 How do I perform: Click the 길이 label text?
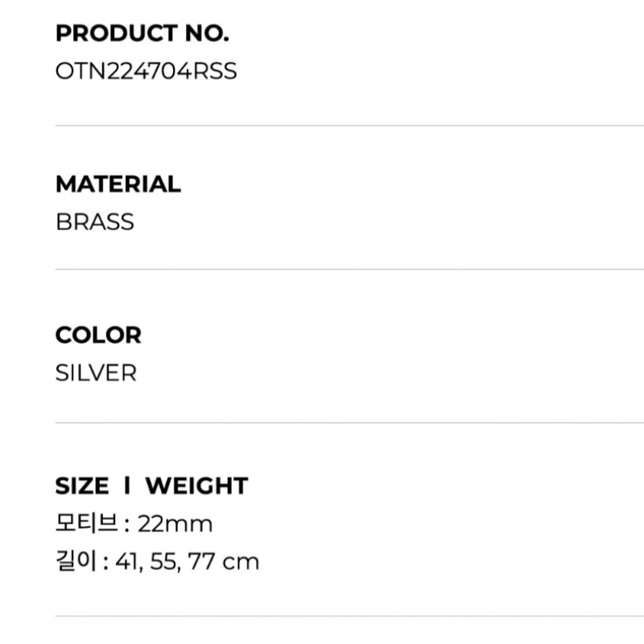[x=76, y=561]
